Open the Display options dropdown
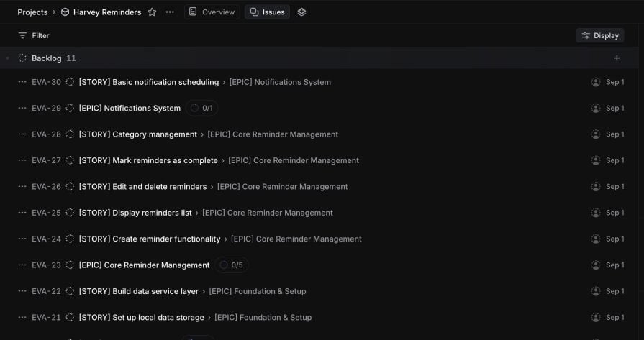The image size is (644, 340). [x=599, y=35]
